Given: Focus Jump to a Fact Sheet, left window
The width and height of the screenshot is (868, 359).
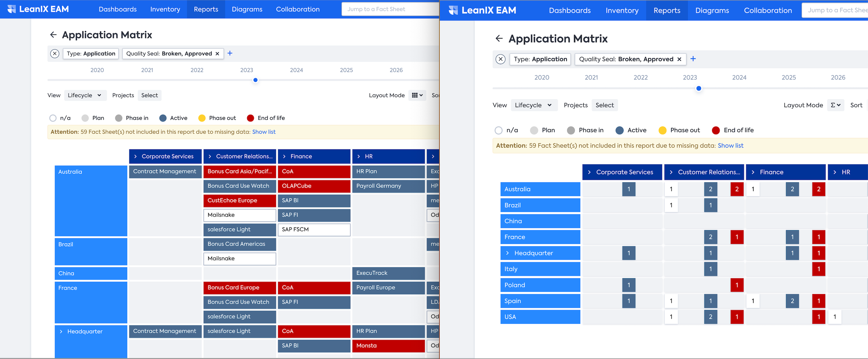Looking at the screenshot, I should (390, 9).
